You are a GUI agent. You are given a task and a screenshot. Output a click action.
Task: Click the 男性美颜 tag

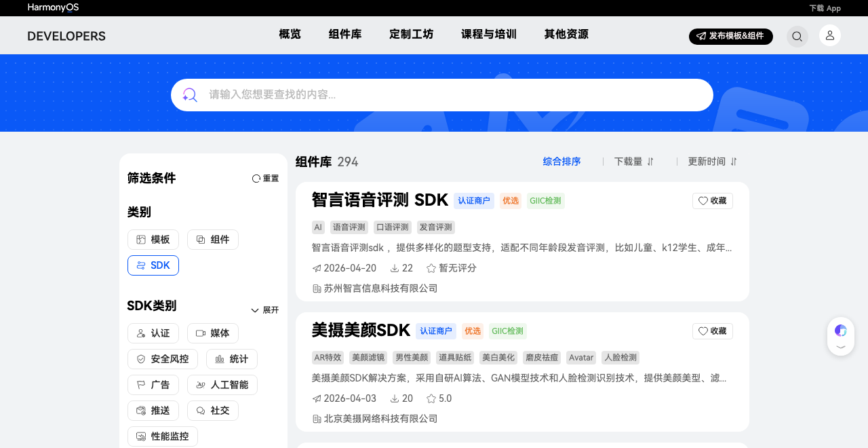412,358
